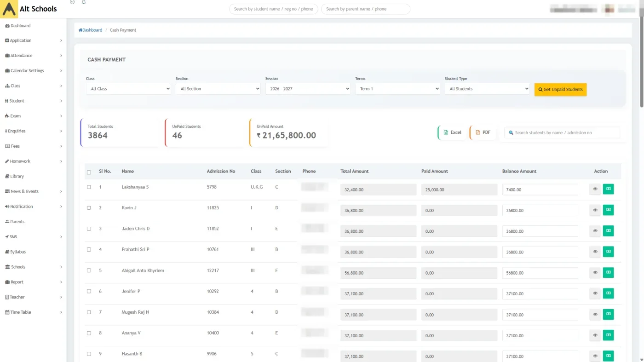
Task: Click the Get Unpaid Students button
Action: pyautogui.click(x=560, y=89)
